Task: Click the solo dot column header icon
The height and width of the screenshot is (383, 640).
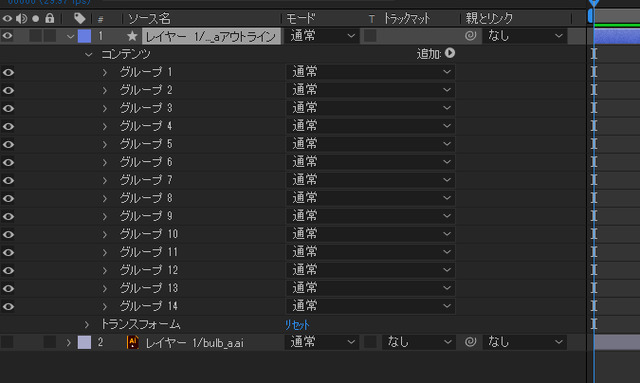Action: 36,18
